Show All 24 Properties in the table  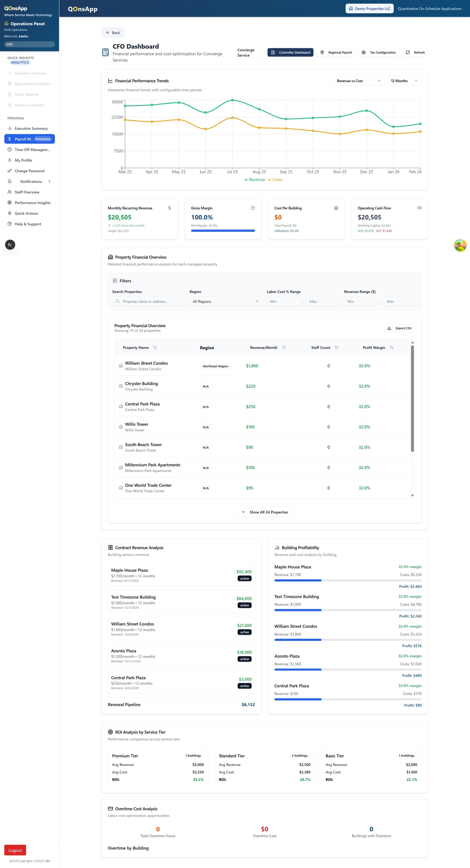tap(264, 512)
